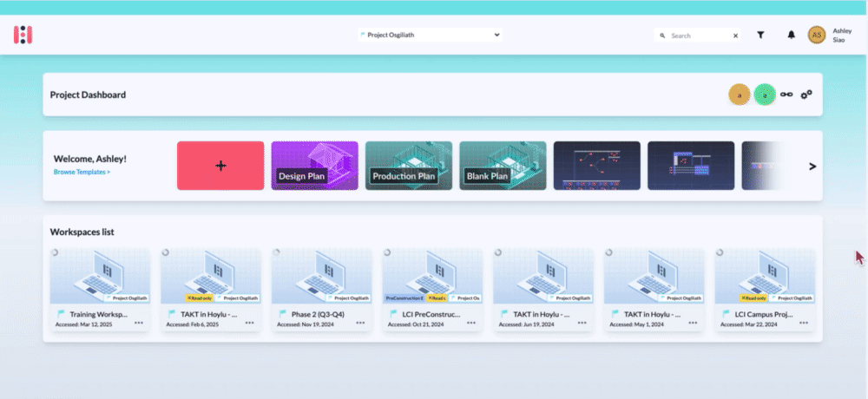868x399 pixels.
Task: Open more options for workspace accessed May 1, 2024
Action: (x=693, y=323)
